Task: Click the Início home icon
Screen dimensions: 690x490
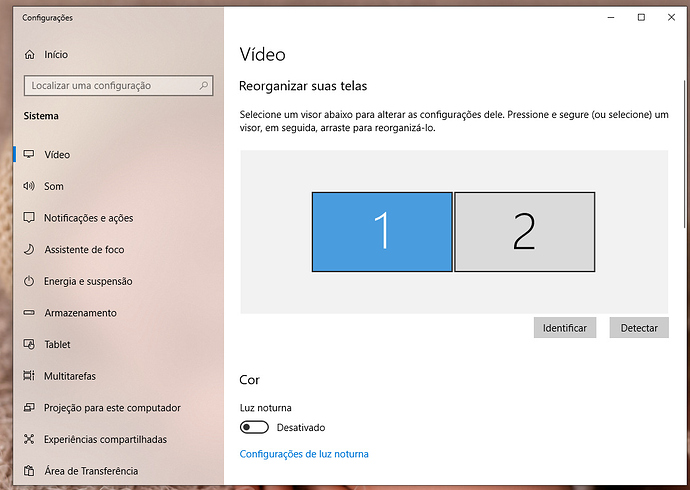Action: point(29,55)
